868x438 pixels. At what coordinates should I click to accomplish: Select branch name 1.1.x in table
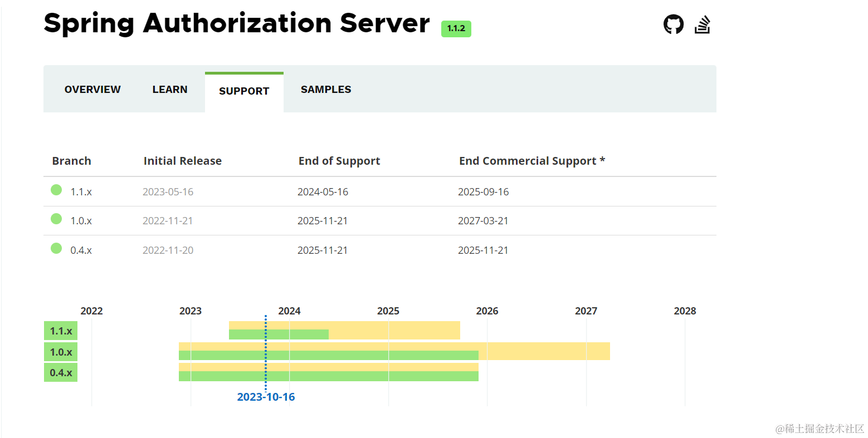click(x=81, y=192)
